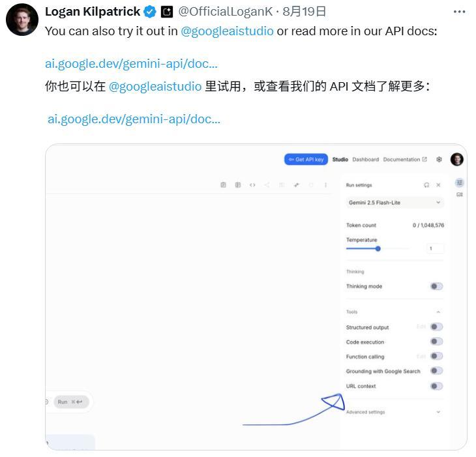Screen dimensions: 476x457
Task: Click the settings gear icon in Studio header
Action: 439,159
